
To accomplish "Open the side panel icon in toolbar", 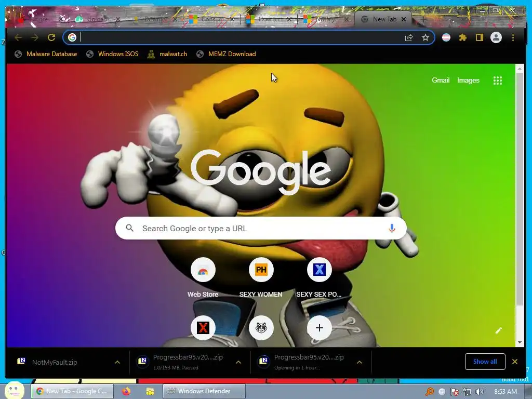I will (x=479, y=37).
